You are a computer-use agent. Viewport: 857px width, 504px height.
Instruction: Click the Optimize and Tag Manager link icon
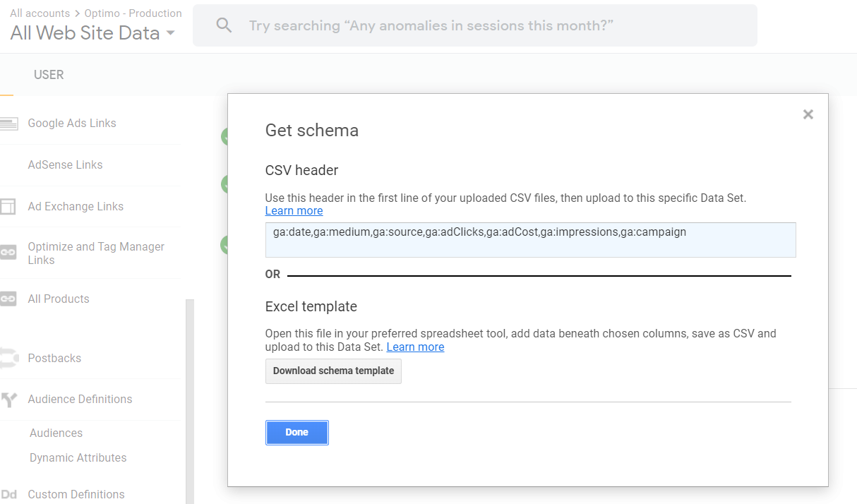tap(8, 252)
